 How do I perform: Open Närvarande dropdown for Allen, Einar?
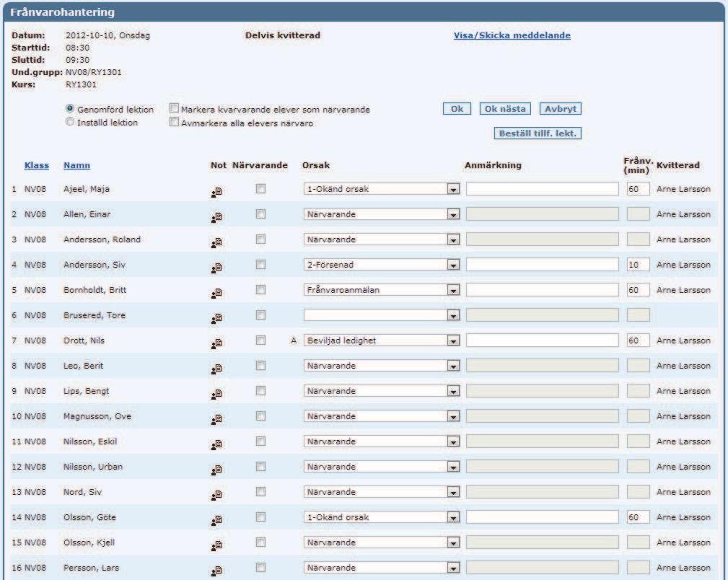tap(382, 214)
